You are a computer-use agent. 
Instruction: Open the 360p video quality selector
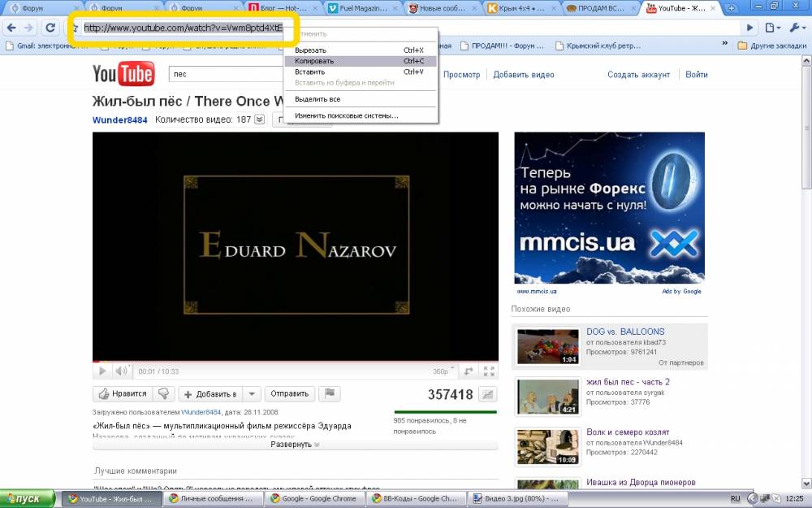[x=443, y=371]
